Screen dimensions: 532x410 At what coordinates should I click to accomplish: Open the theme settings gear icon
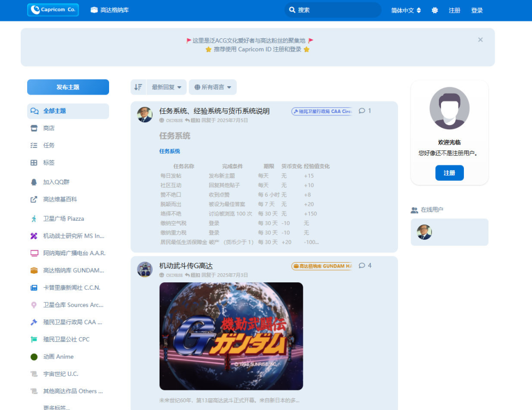435,10
